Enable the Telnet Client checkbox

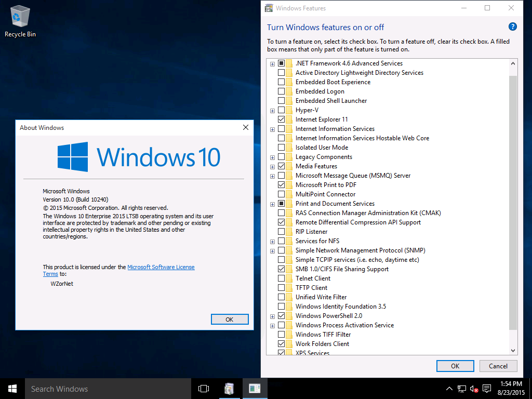coord(281,278)
